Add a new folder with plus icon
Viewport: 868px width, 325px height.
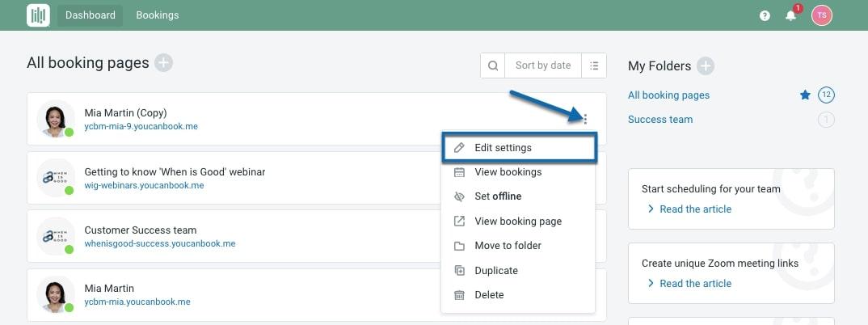(706, 66)
